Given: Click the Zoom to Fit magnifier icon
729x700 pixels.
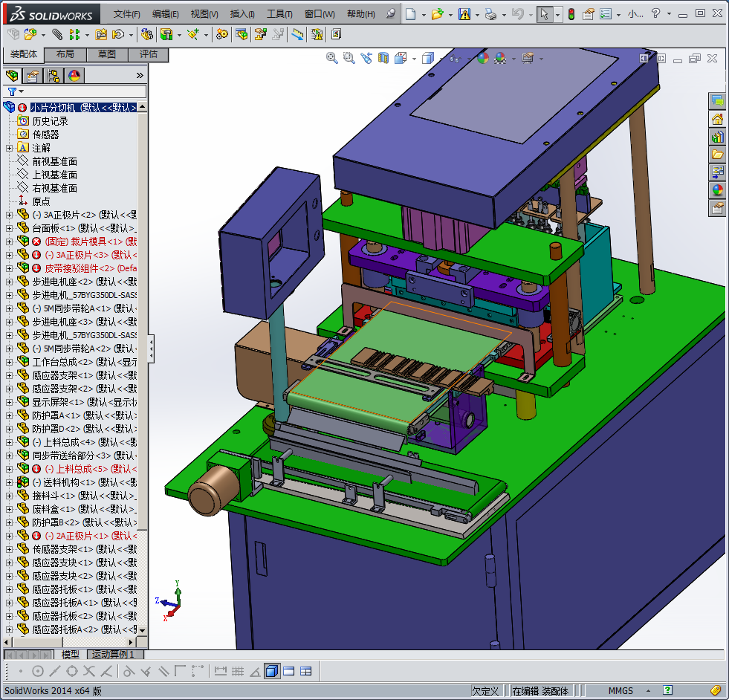Looking at the screenshot, I should point(332,58).
